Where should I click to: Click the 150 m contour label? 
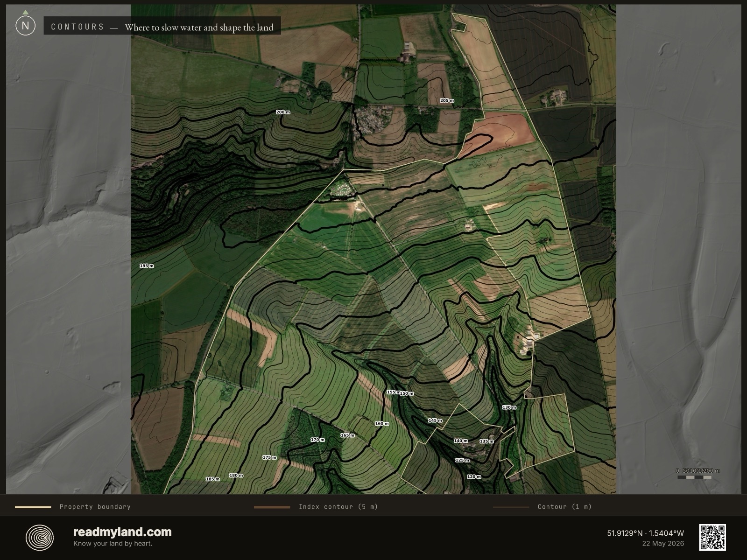coord(407,393)
